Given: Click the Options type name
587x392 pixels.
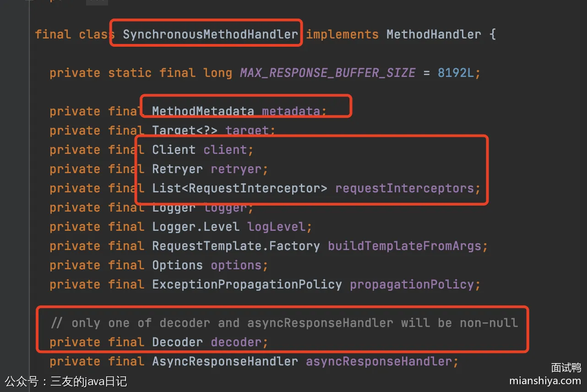Looking at the screenshot, I should tap(177, 265).
